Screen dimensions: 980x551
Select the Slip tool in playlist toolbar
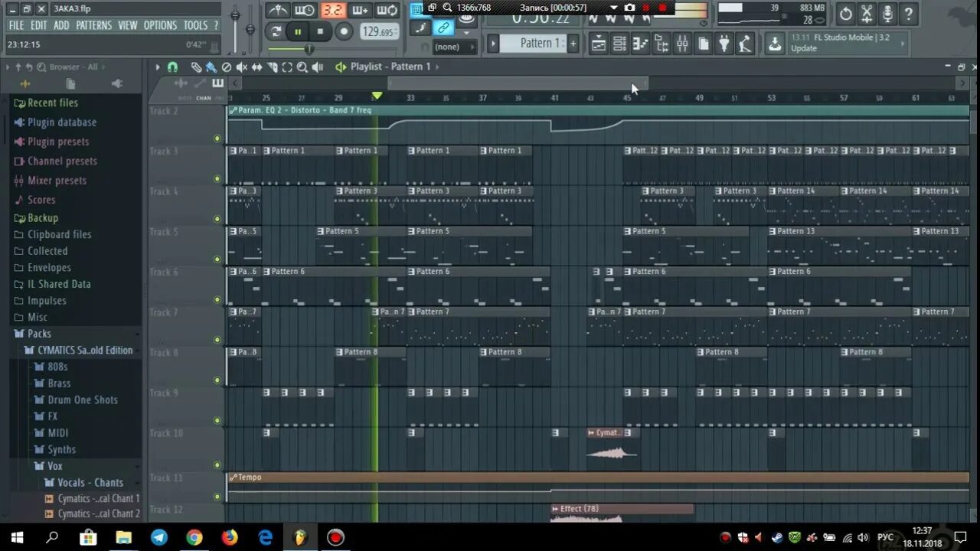256,67
